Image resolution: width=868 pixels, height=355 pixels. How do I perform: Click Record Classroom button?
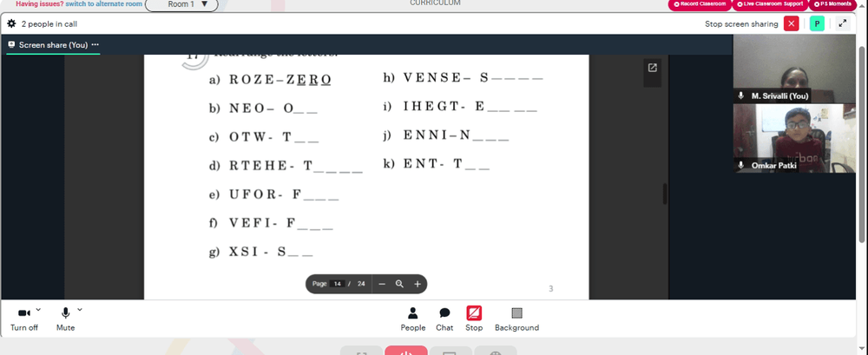700,4
